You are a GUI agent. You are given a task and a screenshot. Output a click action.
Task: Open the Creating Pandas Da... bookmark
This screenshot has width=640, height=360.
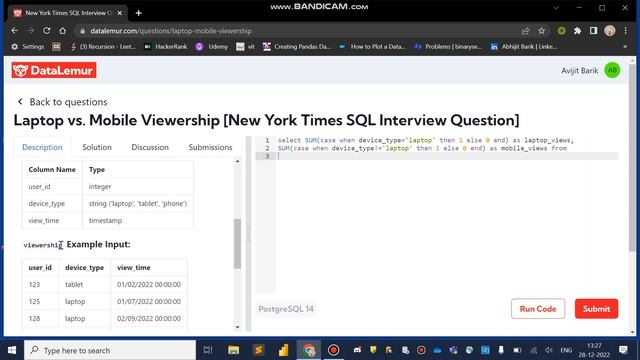point(297,47)
